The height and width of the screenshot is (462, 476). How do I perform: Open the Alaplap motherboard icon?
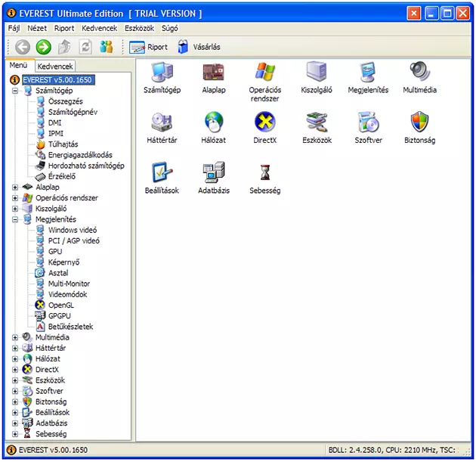[x=213, y=72]
